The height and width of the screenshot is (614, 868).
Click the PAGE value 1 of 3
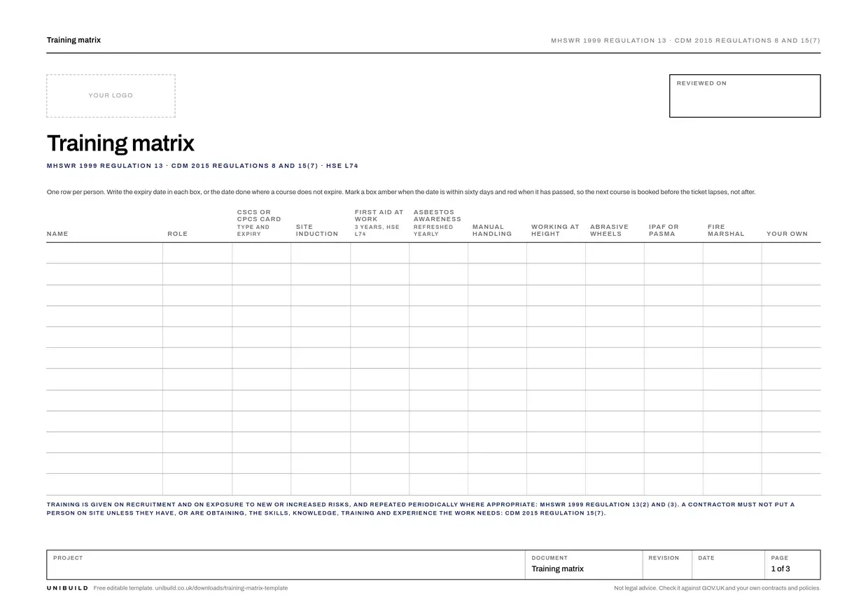coord(780,568)
